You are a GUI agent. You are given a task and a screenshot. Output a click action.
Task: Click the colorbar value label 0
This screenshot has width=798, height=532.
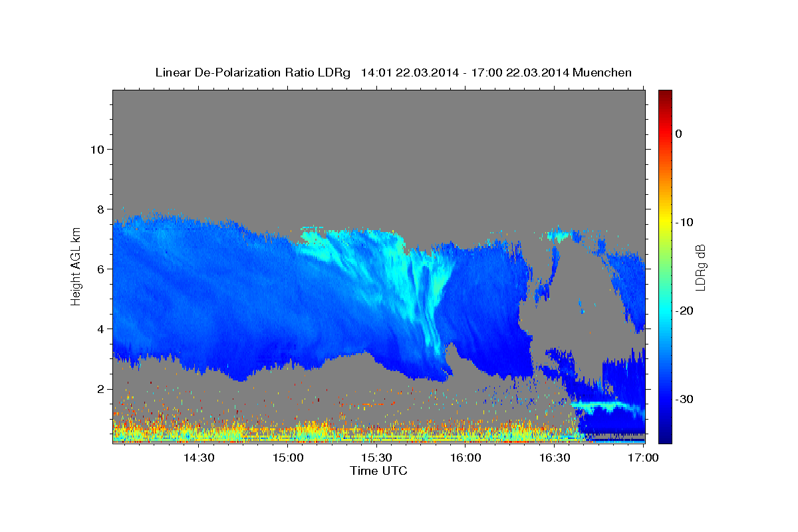(678, 134)
